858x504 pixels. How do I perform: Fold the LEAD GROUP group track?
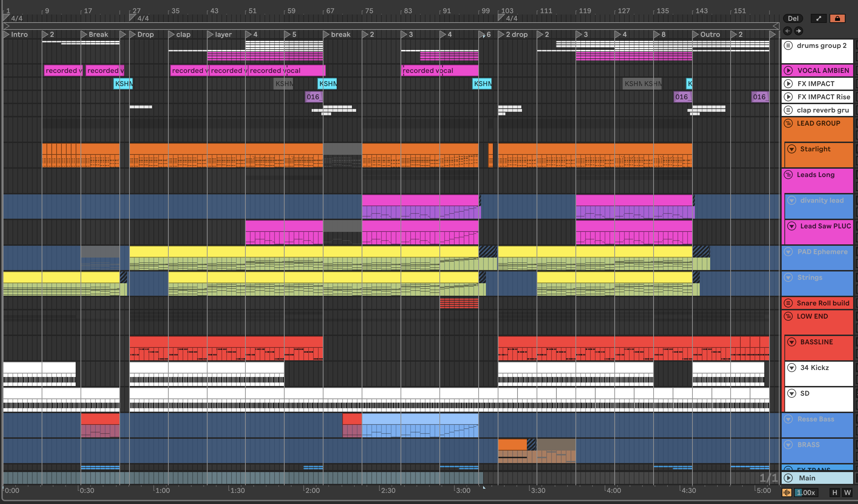tap(789, 123)
